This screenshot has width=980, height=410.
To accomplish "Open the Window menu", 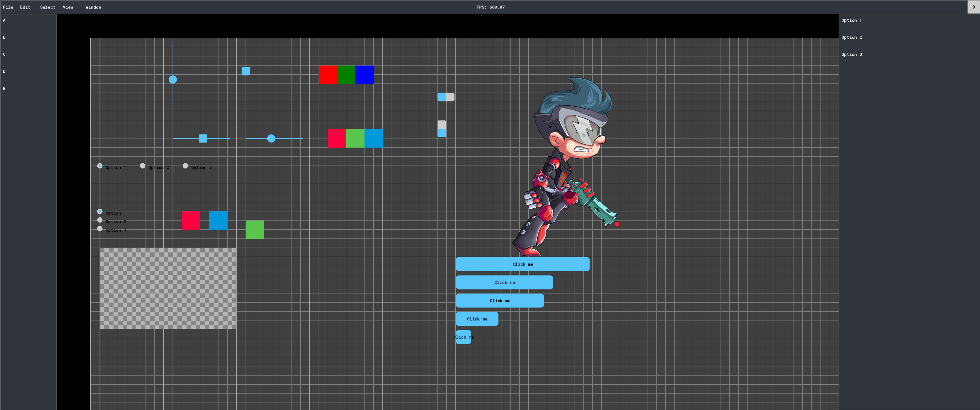I will [93, 7].
